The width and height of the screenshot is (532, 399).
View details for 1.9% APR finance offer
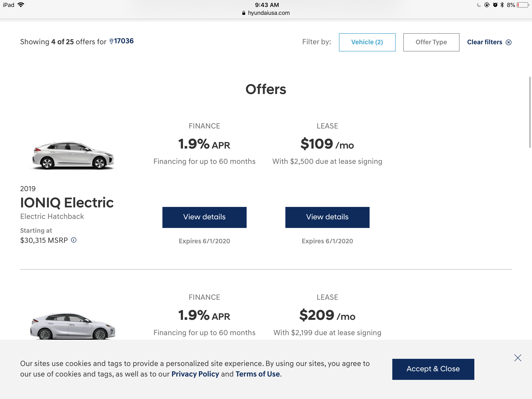pos(205,217)
